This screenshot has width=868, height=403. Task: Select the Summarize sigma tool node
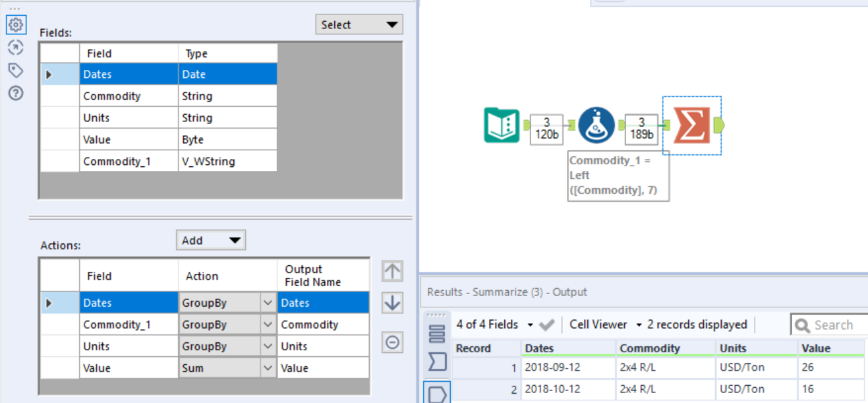[691, 125]
